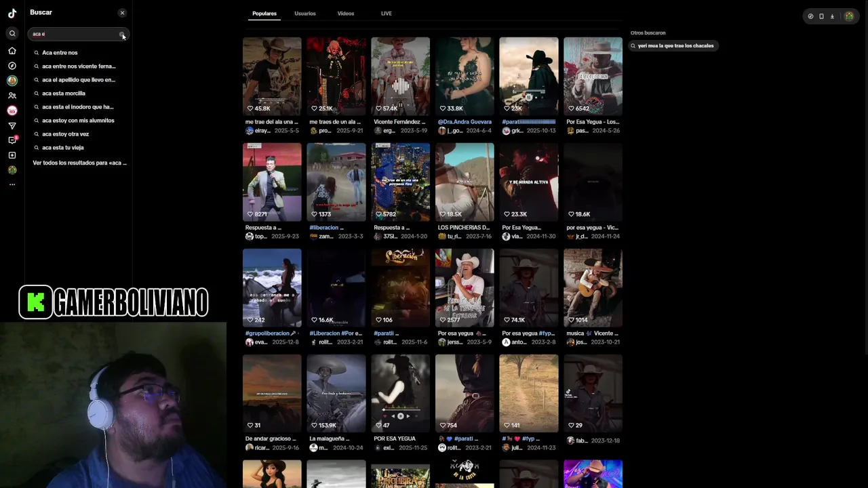The image size is (868, 488).
Task: Click 'POR ESA YEGUA' video caption
Action: 395,439
